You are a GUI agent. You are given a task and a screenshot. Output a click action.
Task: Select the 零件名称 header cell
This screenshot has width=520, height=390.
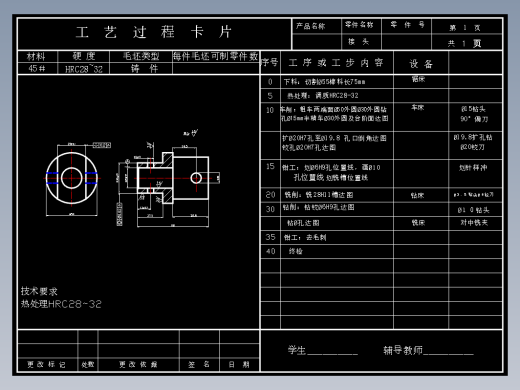tap(361, 26)
